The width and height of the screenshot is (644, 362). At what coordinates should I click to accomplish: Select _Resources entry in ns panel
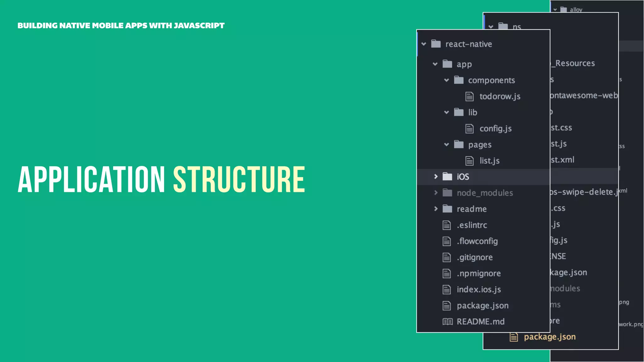click(x=573, y=63)
